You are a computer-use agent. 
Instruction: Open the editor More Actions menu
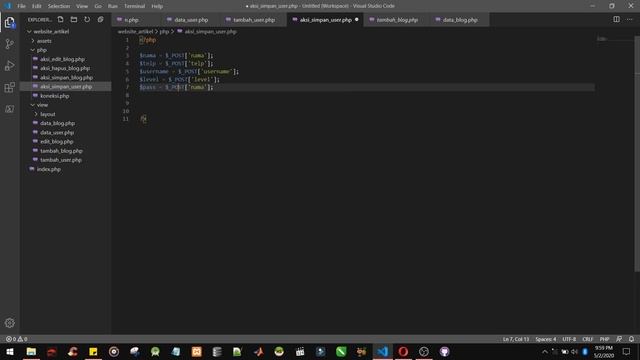[x=629, y=19]
